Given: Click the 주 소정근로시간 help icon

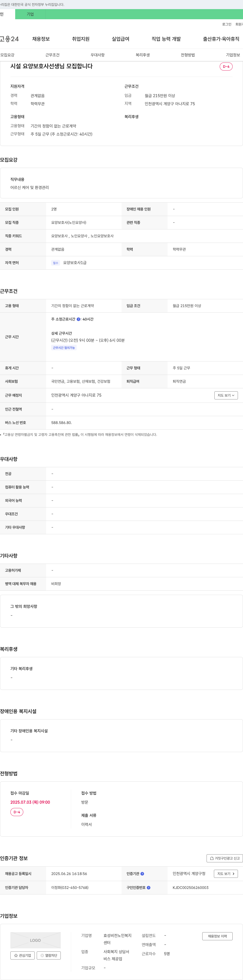Looking at the screenshot, I should click(78, 319).
